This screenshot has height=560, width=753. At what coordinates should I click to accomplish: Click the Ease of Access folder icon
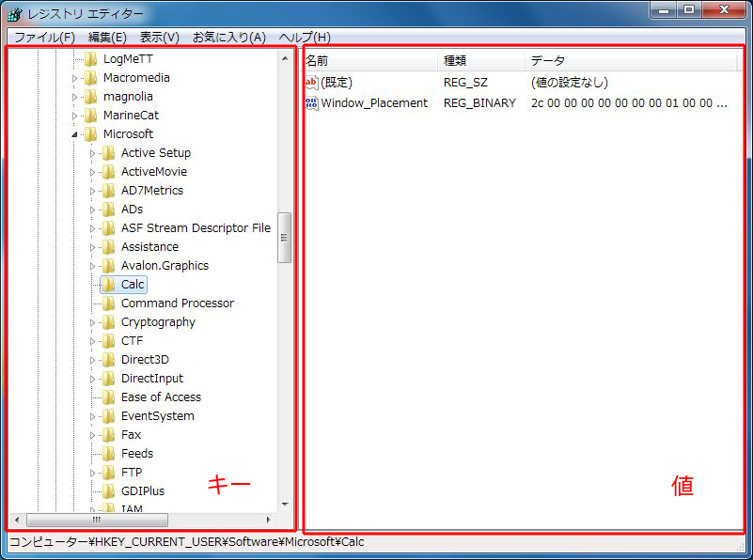tap(108, 397)
